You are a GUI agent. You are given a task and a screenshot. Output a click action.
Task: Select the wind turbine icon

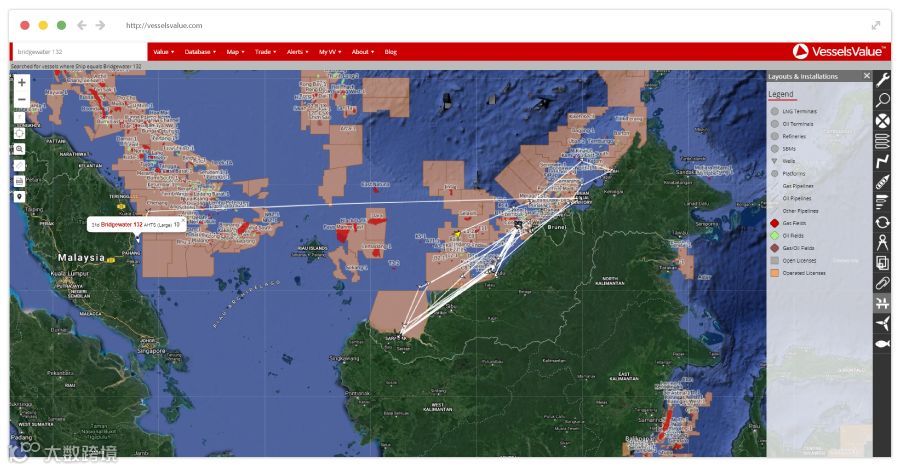tap(882, 323)
